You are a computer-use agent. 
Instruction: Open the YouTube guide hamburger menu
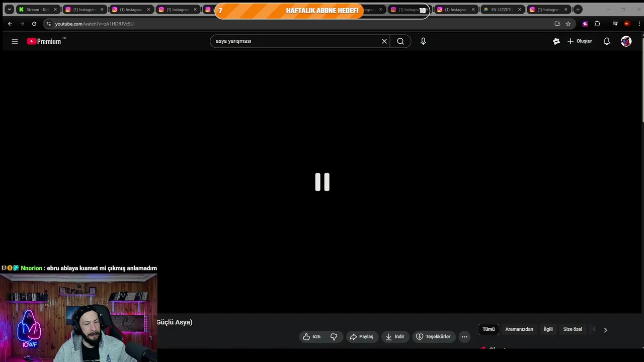click(15, 41)
